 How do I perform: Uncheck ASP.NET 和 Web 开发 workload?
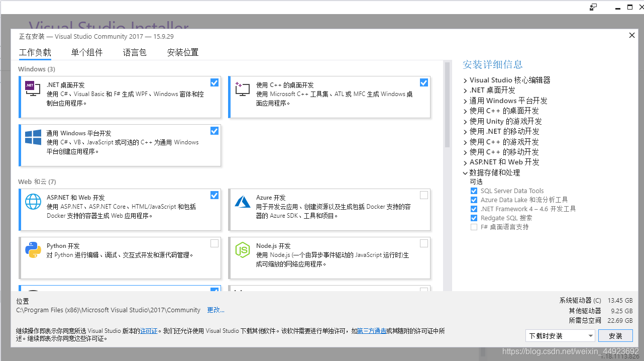point(214,195)
